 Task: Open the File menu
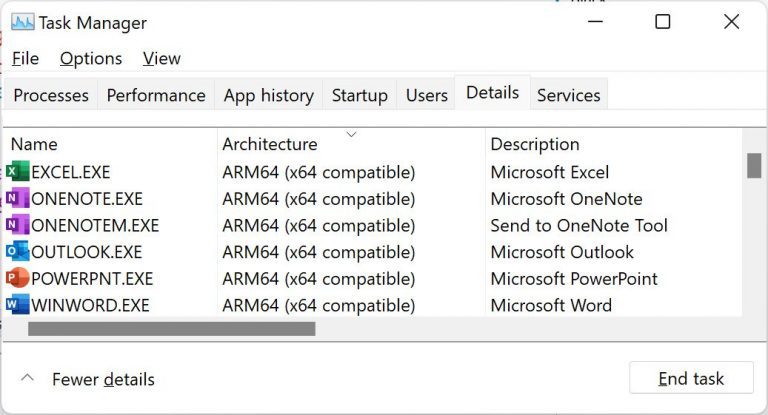coord(25,58)
